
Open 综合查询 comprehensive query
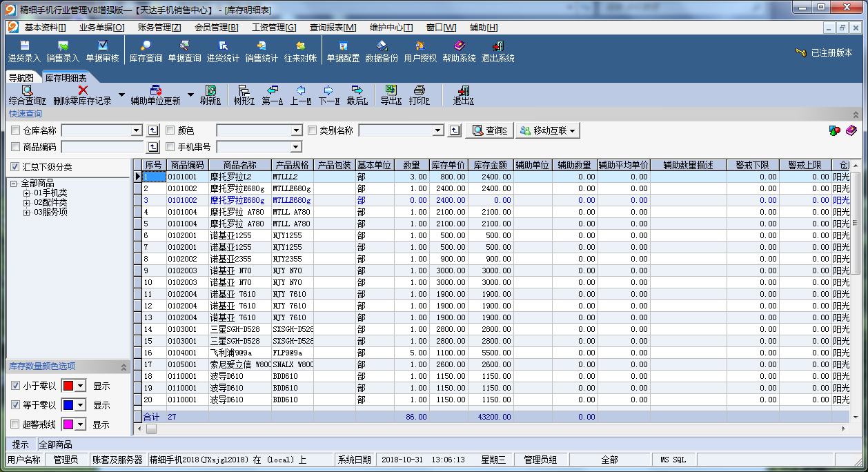(28, 95)
